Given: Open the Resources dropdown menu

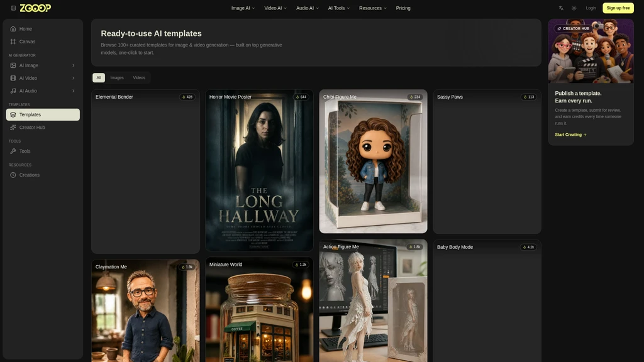Looking at the screenshot, I should coord(372,8).
